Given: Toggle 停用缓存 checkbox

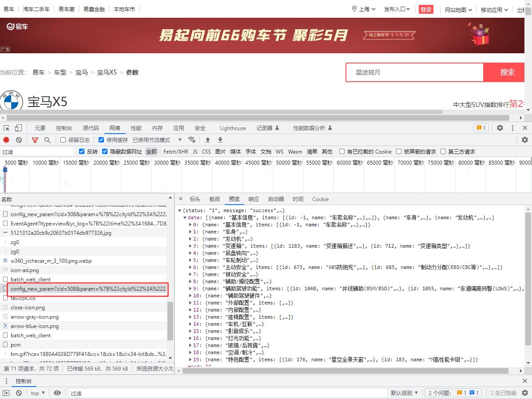Looking at the screenshot, I should [x=101, y=140].
